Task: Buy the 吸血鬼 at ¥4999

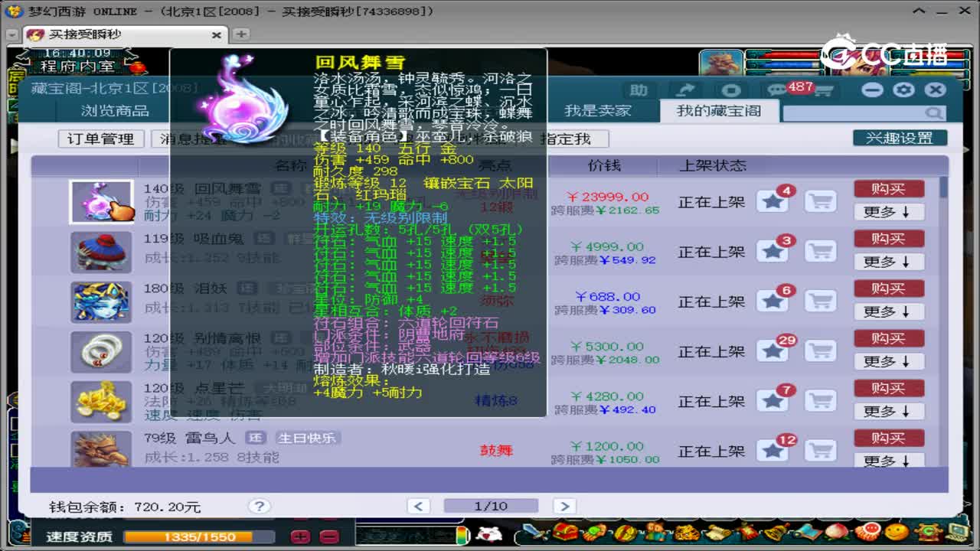Action: 889,239
